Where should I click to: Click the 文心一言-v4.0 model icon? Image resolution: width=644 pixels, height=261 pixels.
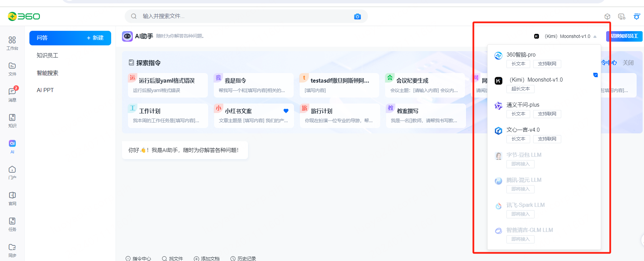[498, 131]
